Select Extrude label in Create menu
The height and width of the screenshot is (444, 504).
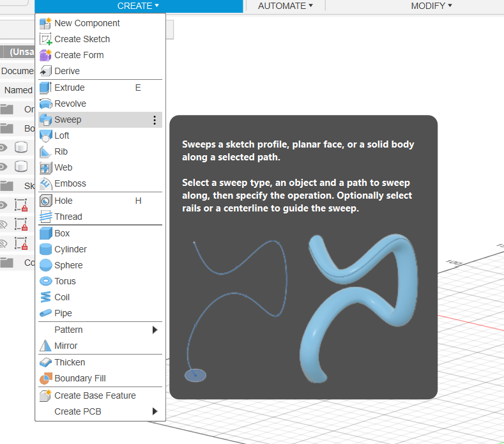70,88
